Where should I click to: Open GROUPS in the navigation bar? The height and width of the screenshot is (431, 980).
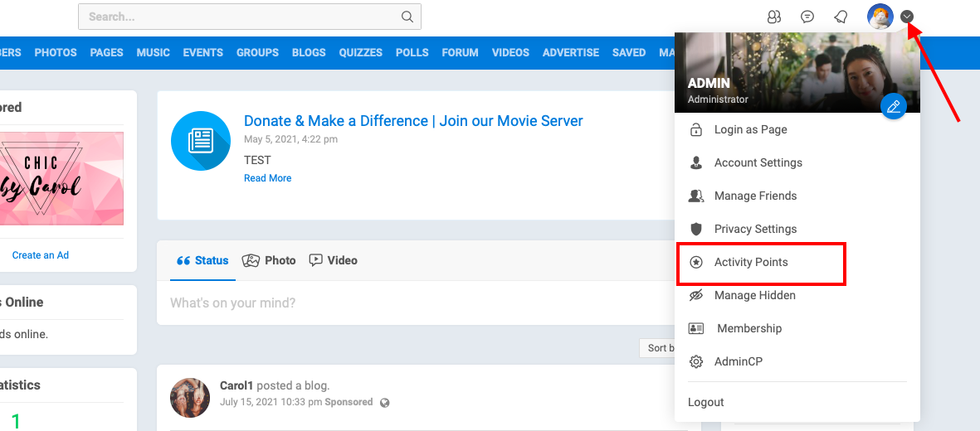click(257, 53)
